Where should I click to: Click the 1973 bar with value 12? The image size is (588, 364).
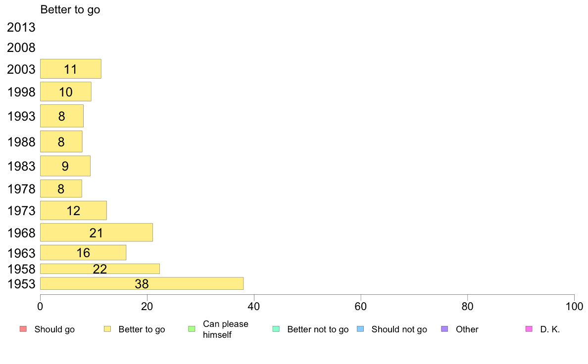click(73, 211)
